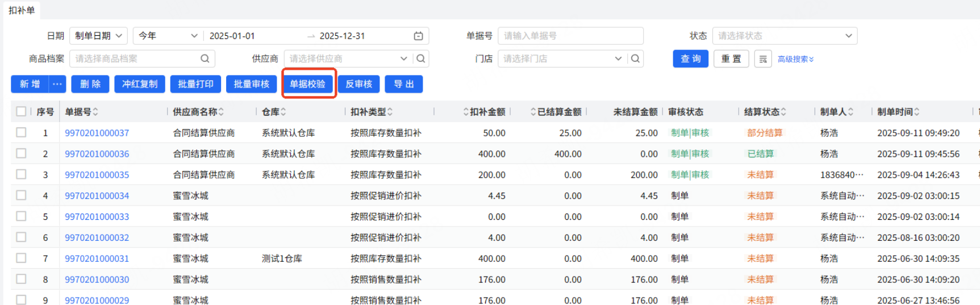
Task: Toggle select-all checkbox in table header
Action: (21, 111)
